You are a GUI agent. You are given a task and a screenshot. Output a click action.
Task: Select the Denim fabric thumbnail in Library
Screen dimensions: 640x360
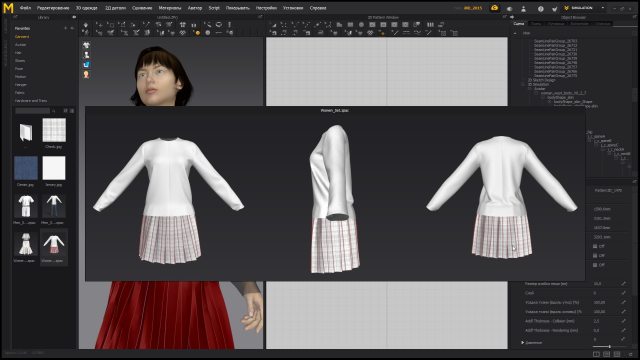click(x=26, y=168)
